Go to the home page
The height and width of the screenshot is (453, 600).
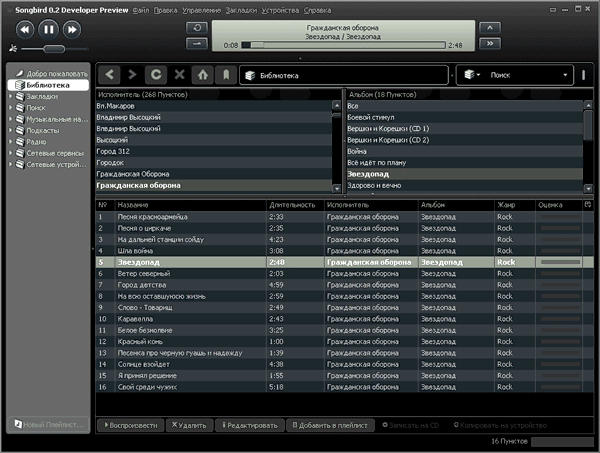(x=203, y=74)
